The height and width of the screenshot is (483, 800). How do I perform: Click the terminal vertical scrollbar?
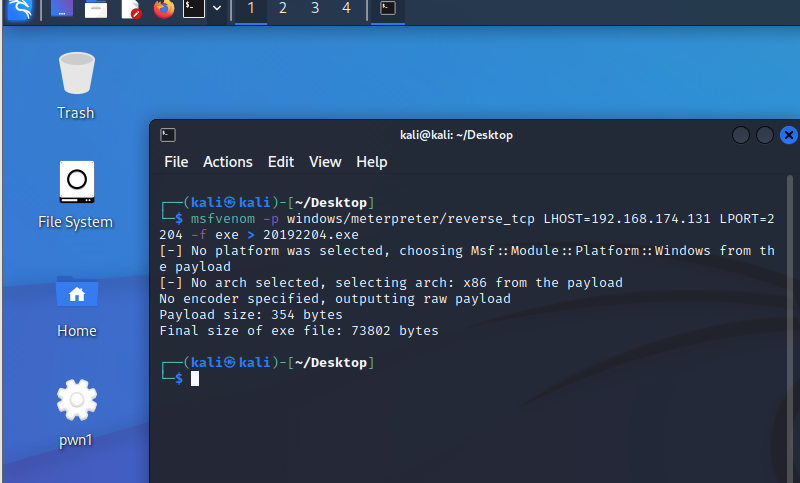(x=790, y=329)
